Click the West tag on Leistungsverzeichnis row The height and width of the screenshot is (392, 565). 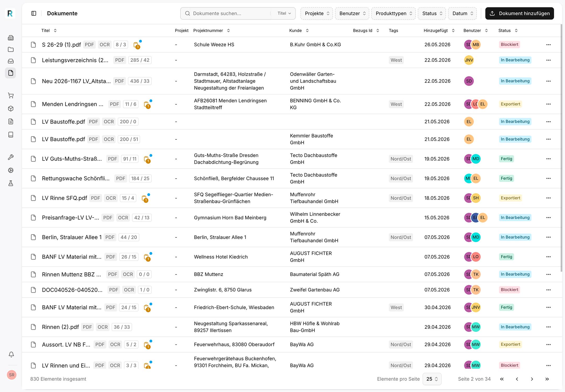[396, 60]
